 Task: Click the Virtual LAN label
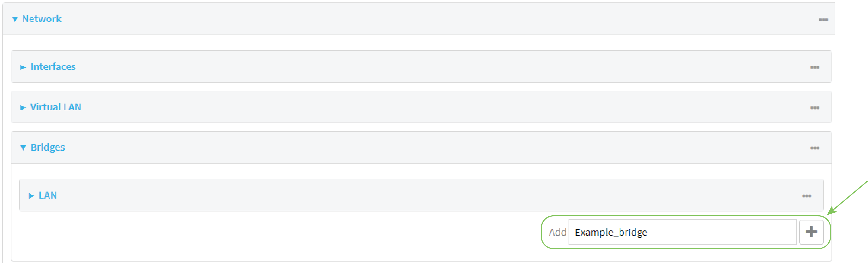tap(56, 107)
